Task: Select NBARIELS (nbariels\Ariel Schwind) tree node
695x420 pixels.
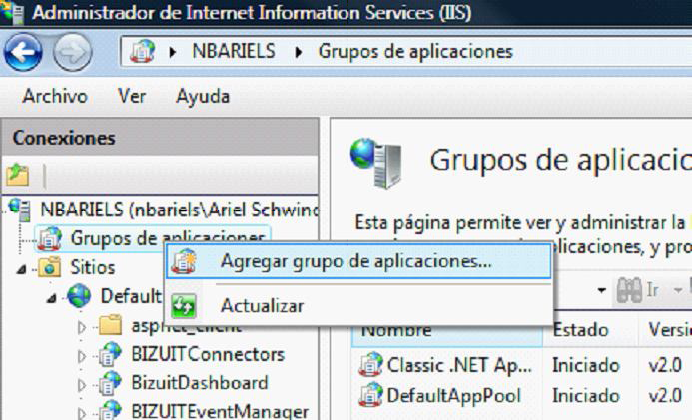Action: click(x=179, y=209)
